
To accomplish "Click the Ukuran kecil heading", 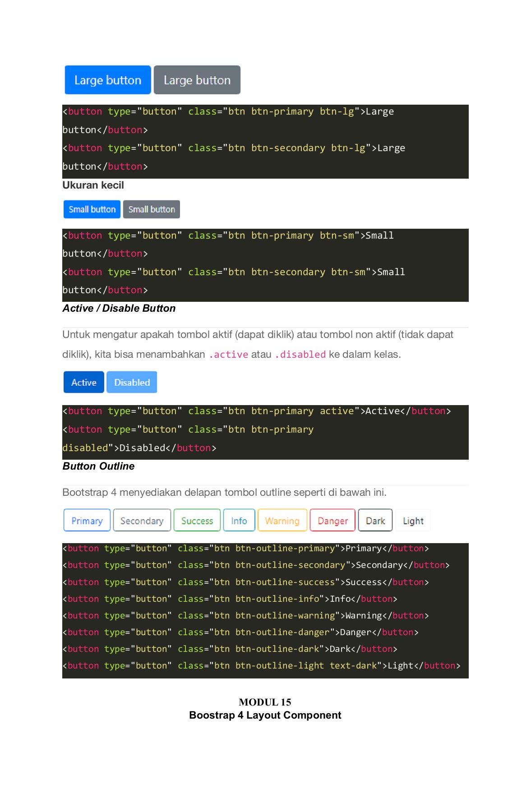I will coord(93,185).
